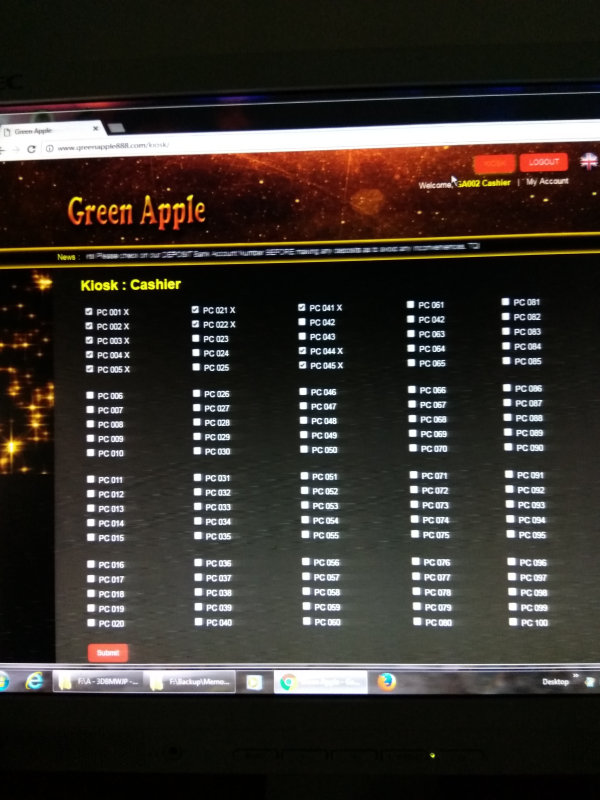Close the Green Apple browser tab
The image size is (600, 800).
(x=97, y=129)
